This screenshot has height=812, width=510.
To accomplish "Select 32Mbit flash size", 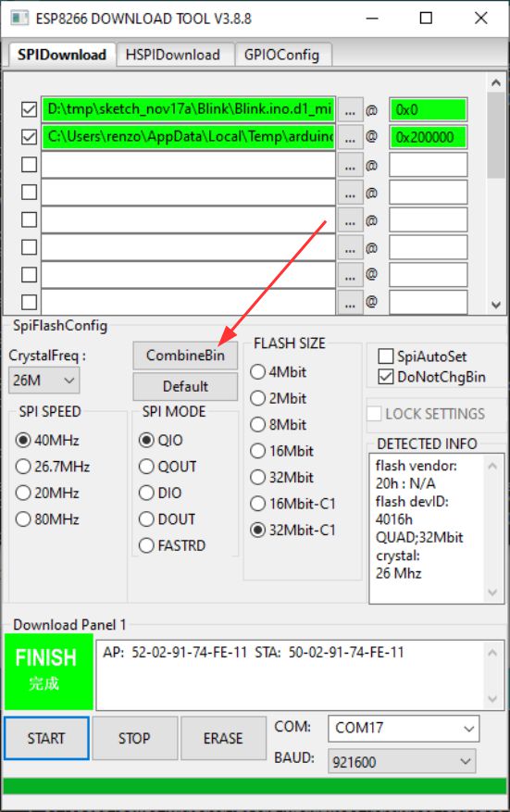I will point(282,477).
